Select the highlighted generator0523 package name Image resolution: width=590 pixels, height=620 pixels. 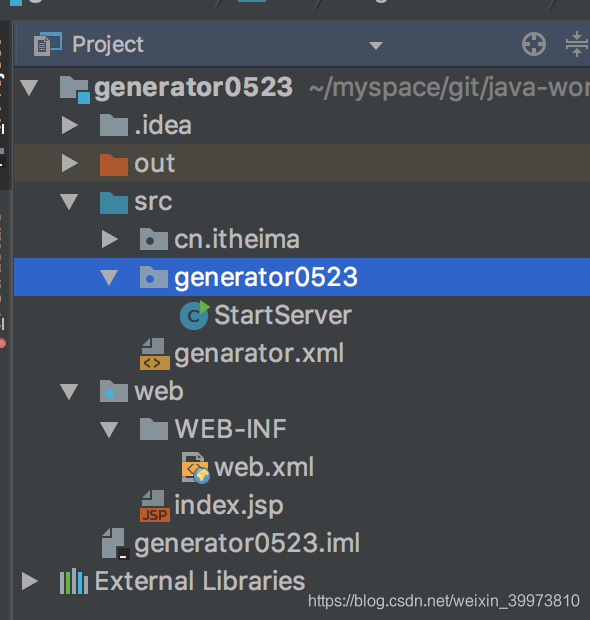(266, 277)
